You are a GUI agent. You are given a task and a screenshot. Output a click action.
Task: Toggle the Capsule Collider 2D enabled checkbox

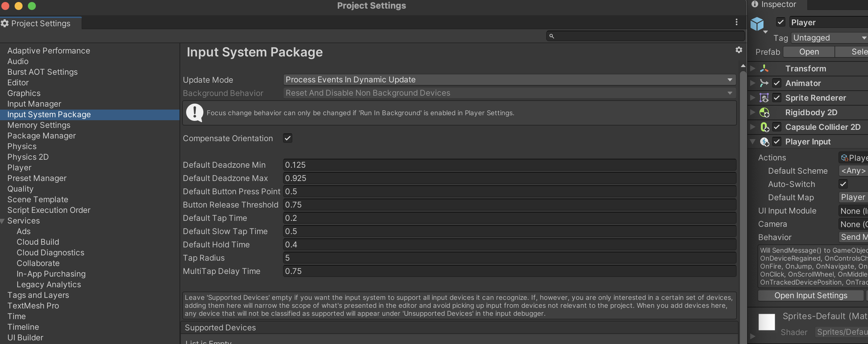[777, 127]
